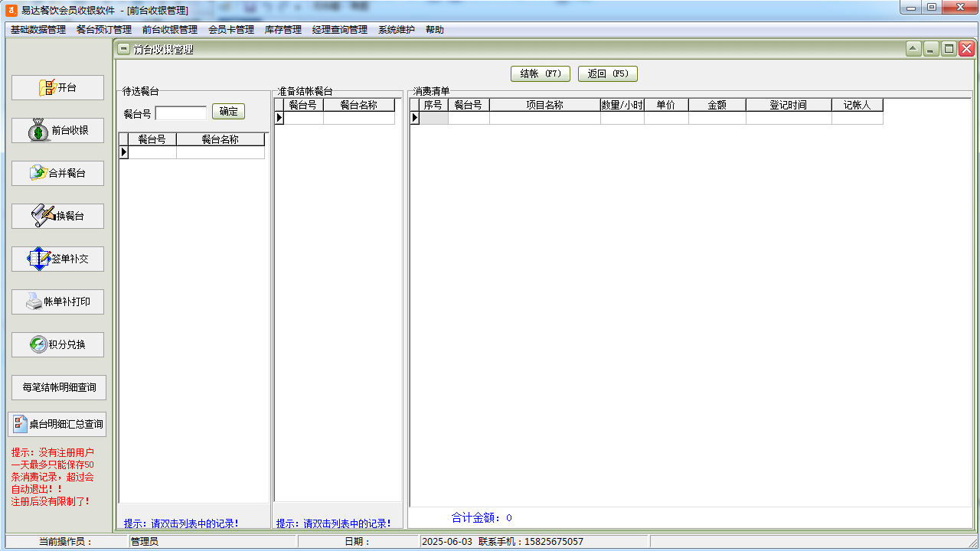980x551 pixels.
Task: Click 每笔结帐明细查询 button
Action: pyautogui.click(x=59, y=387)
